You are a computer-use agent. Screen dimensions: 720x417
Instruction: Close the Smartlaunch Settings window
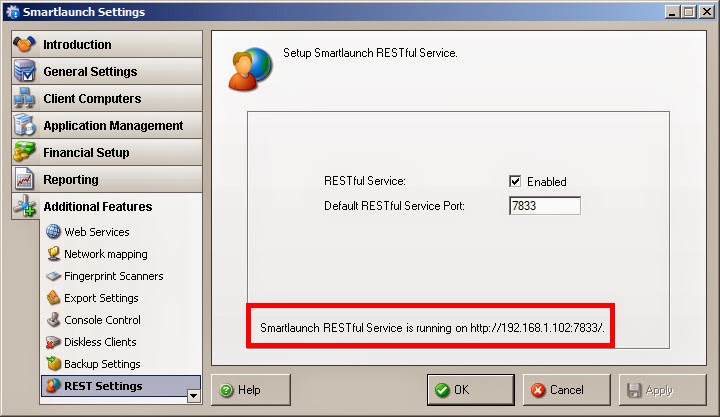(x=706, y=12)
